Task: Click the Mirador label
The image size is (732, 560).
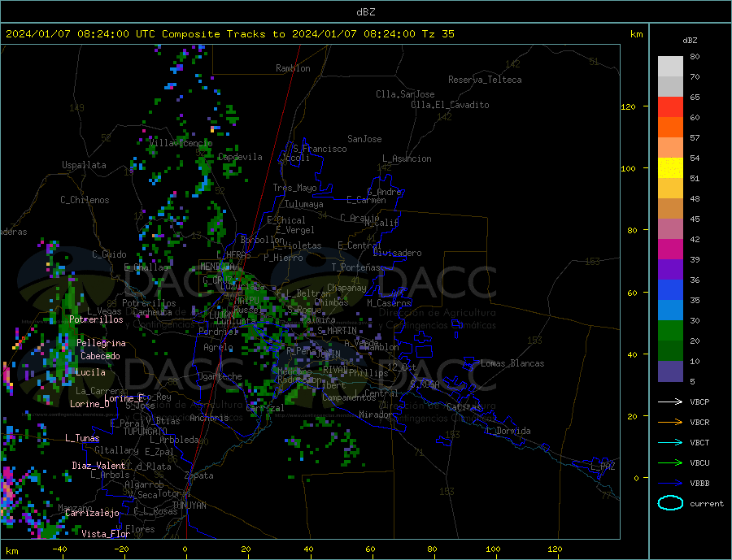Action: click(x=375, y=415)
